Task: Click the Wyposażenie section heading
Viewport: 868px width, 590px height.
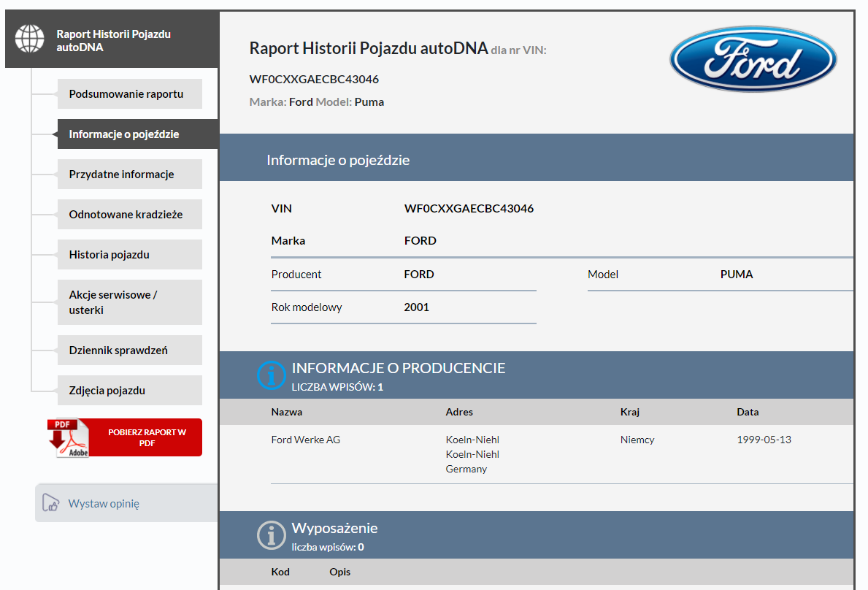Action: pos(334,528)
